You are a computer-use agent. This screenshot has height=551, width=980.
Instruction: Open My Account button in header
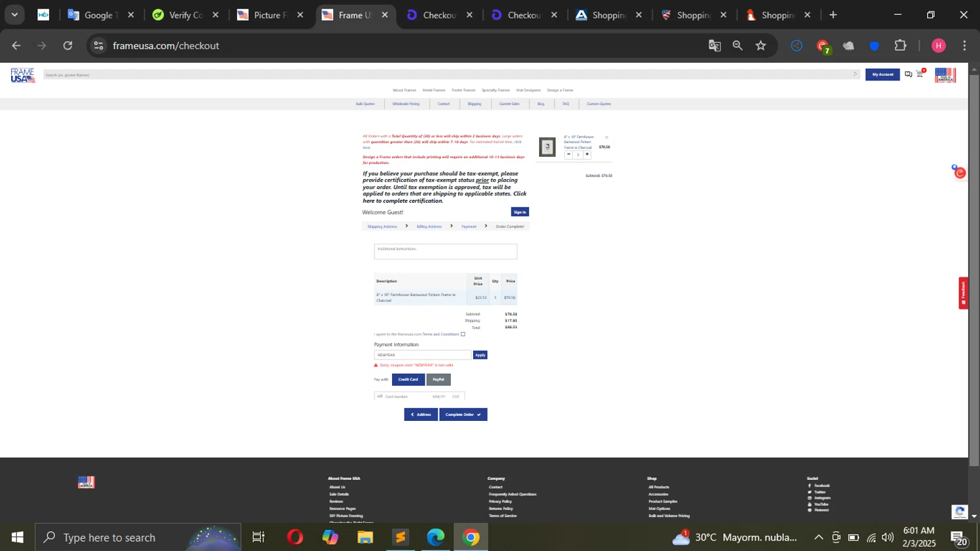tap(883, 75)
